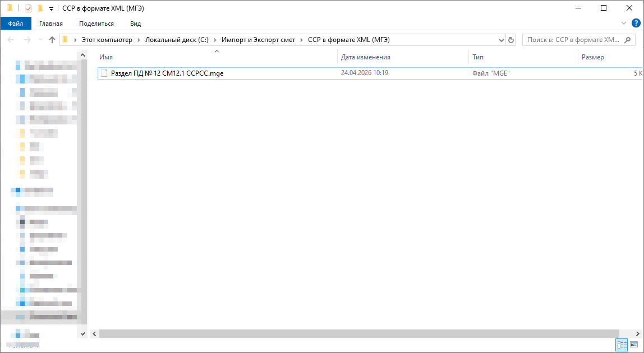This screenshot has height=353, width=644.
Task: Click the navigation pane scroll-down arrow
Action: point(83,334)
